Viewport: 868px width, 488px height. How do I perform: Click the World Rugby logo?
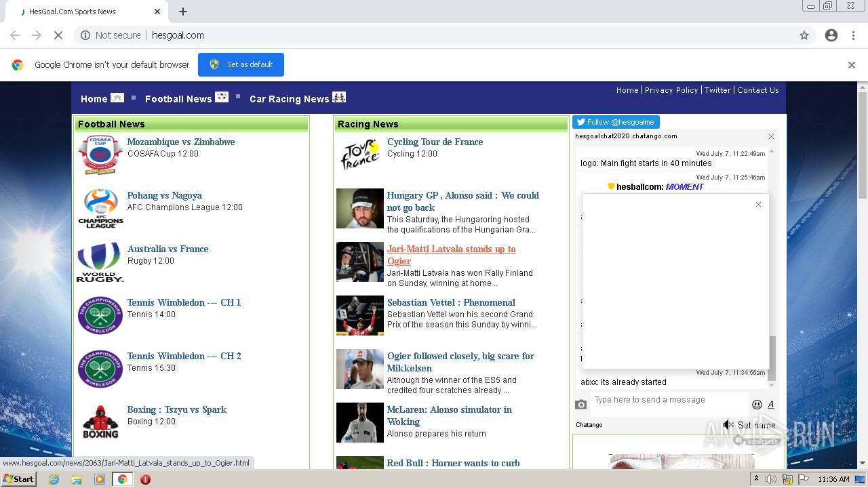click(100, 262)
